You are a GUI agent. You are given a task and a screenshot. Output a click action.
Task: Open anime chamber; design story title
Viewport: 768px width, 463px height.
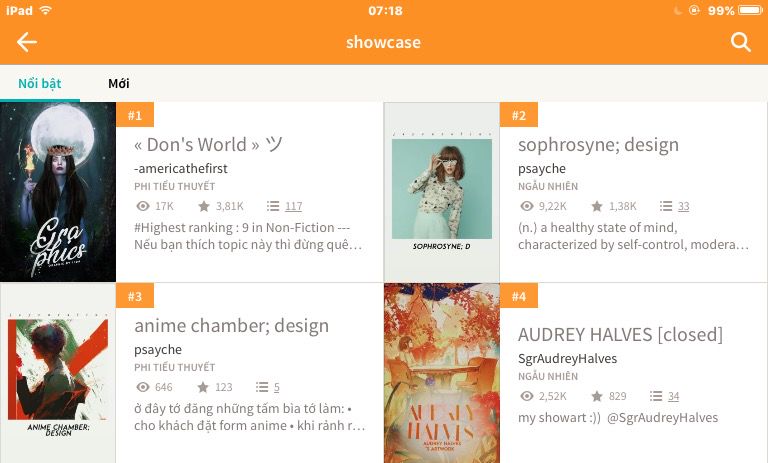click(x=231, y=326)
